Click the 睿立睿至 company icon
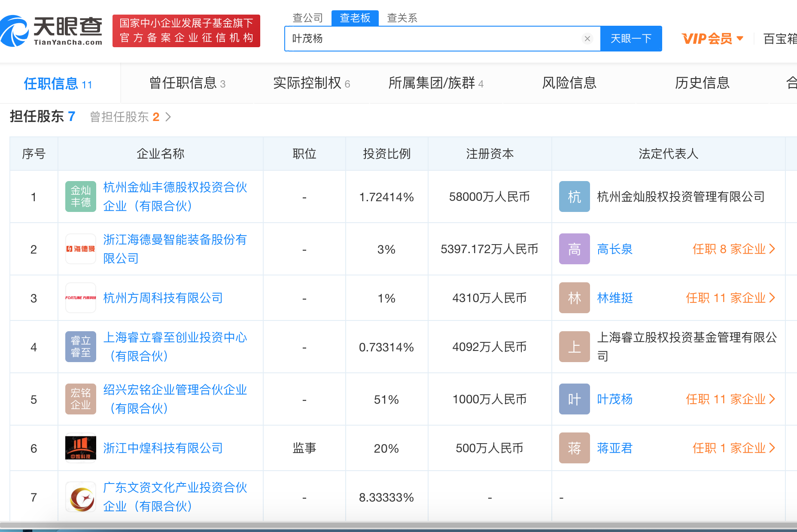 81,347
